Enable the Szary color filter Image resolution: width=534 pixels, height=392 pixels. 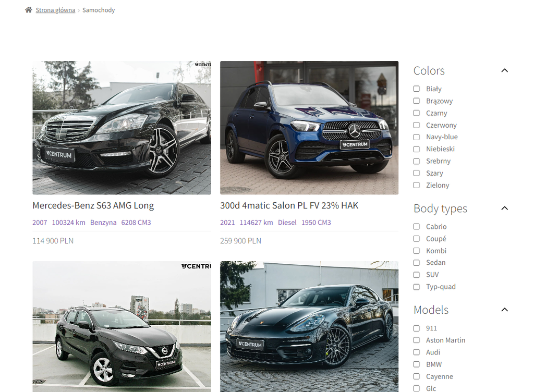tap(417, 173)
